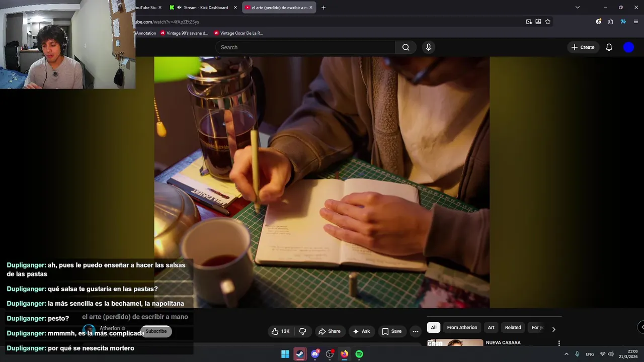The image size is (644, 362).
Task: Open Vintage Oscar De La R... bookmark
Action: click(238, 33)
